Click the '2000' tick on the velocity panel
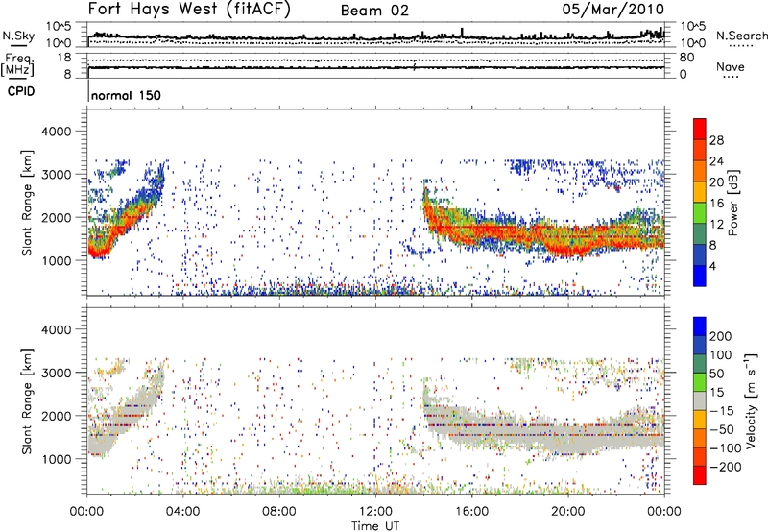The image size is (768, 532). click(56, 416)
